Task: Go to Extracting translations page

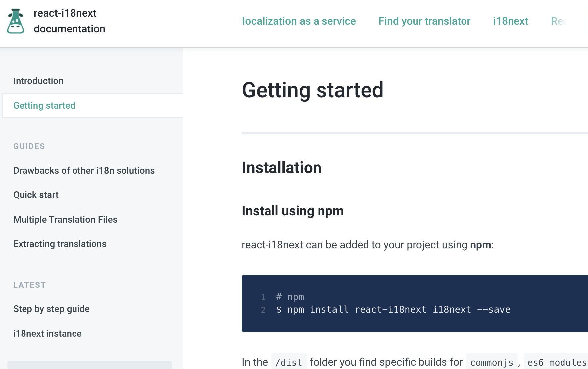Action: [60, 244]
